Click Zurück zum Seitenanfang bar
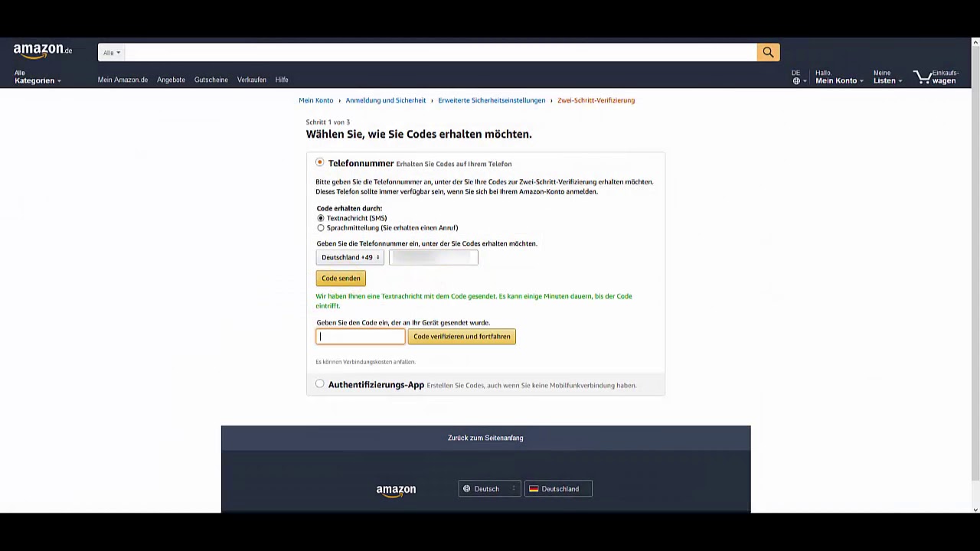980x551 pixels. point(485,438)
